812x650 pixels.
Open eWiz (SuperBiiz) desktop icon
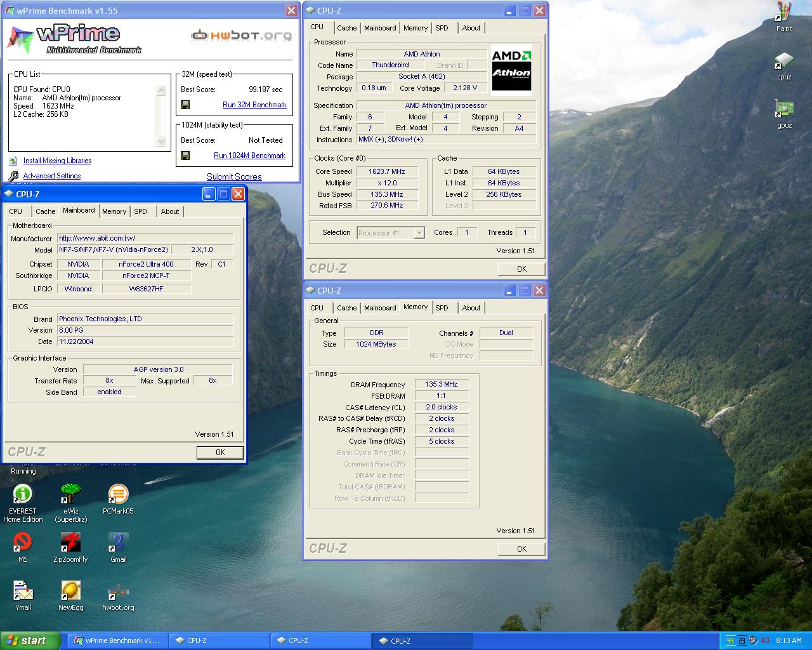point(70,503)
